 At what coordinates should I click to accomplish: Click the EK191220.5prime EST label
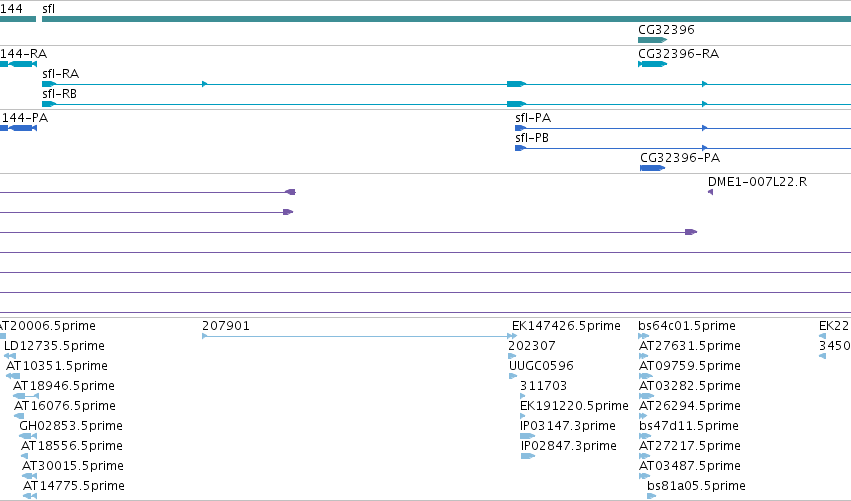tap(574, 406)
